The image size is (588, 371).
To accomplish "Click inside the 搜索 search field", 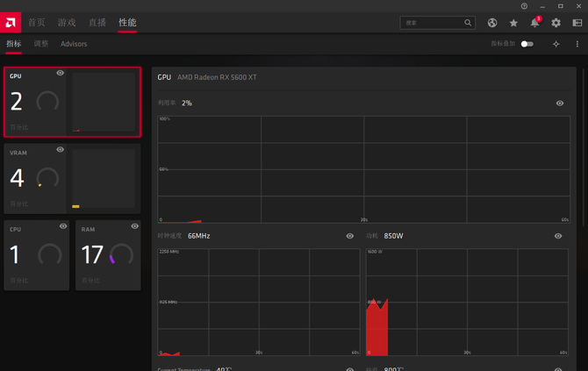I will click(x=432, y=23).
